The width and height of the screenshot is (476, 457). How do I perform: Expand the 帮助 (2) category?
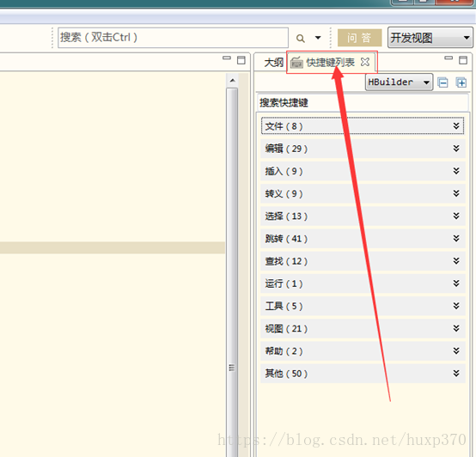click(363, 350)
